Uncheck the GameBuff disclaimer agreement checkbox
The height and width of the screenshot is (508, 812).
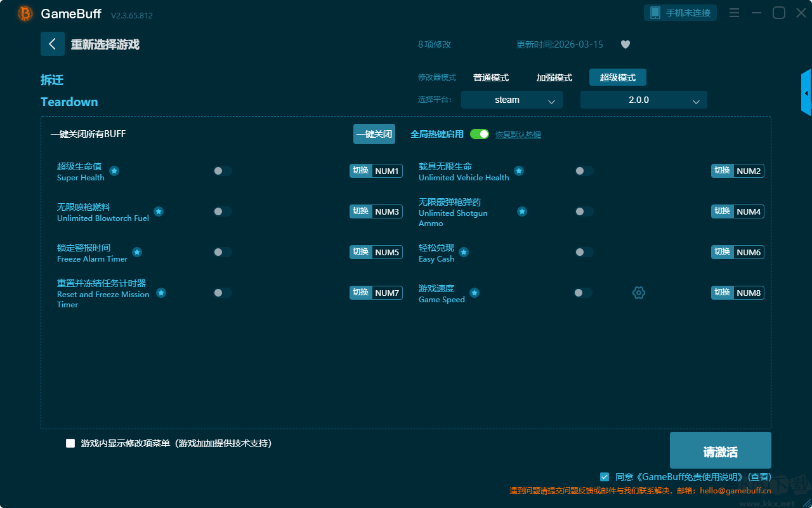605,476
